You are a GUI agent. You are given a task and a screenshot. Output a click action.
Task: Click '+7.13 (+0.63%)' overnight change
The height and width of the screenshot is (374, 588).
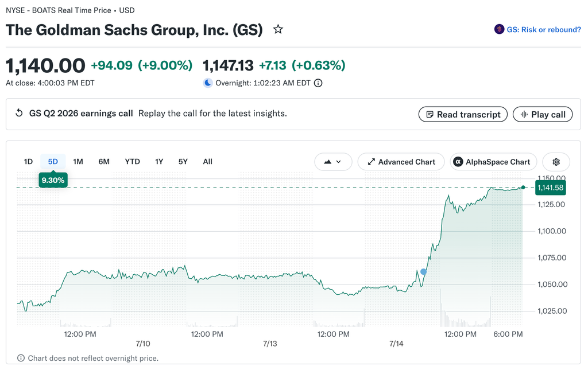click(x=302, y=65)
